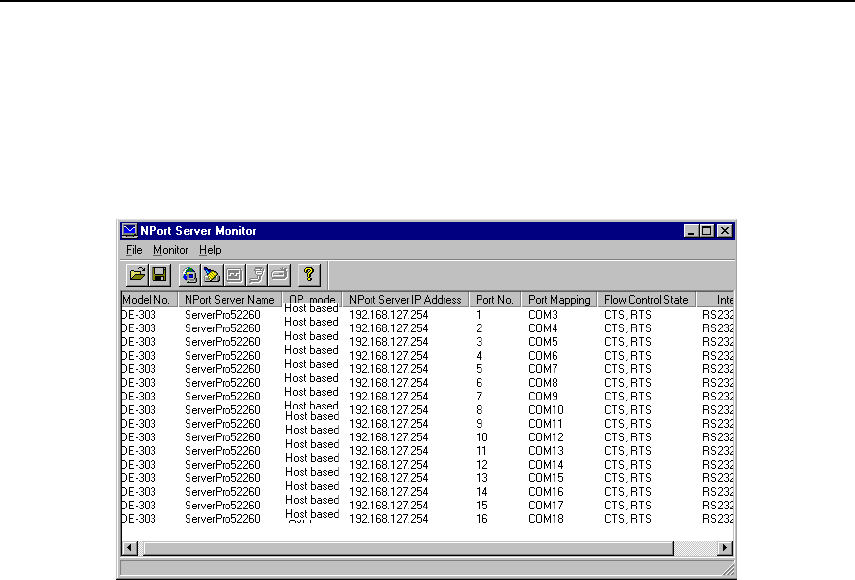Screen dimensions: 855x580
Task: Sort by the NPort Server IP Address header
Action: tap(405, 300)
